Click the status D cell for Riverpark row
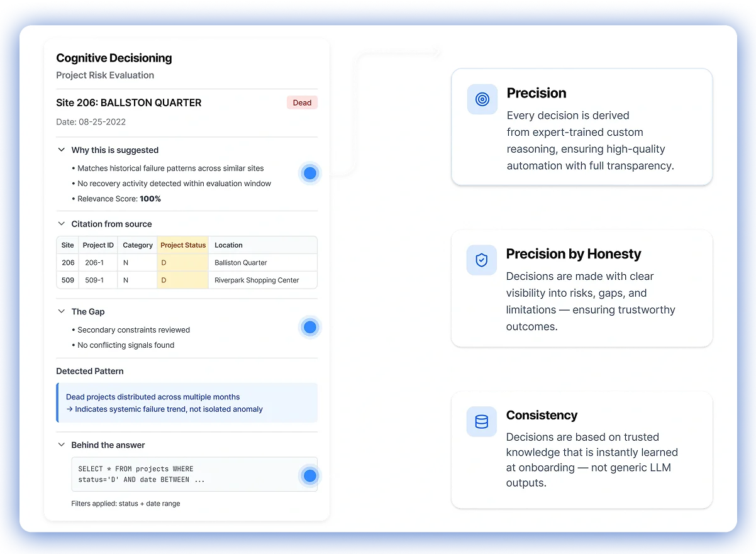The width and height of the screenshot is (756, 554). pos(183,280)
